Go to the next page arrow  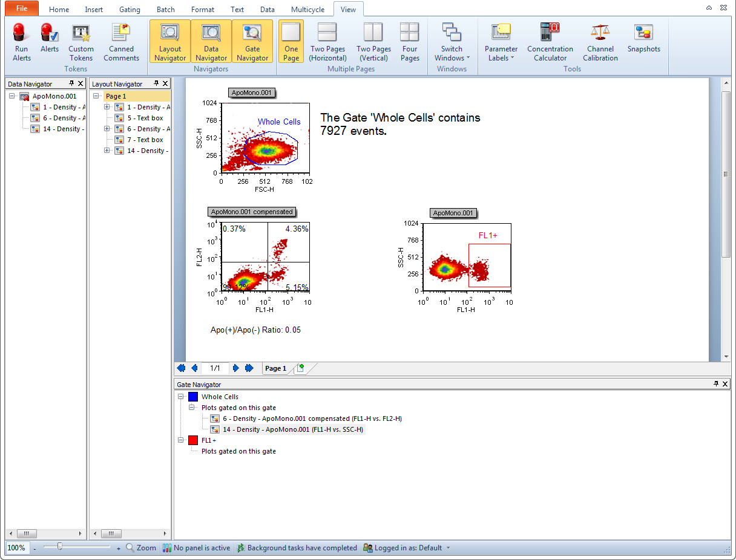236,368
